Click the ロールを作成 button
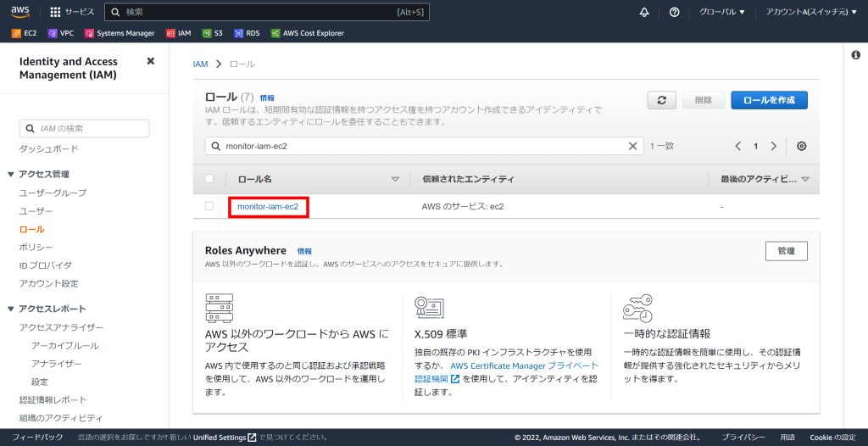The width and height of the screenshot is (868, 446). point(769,100)
